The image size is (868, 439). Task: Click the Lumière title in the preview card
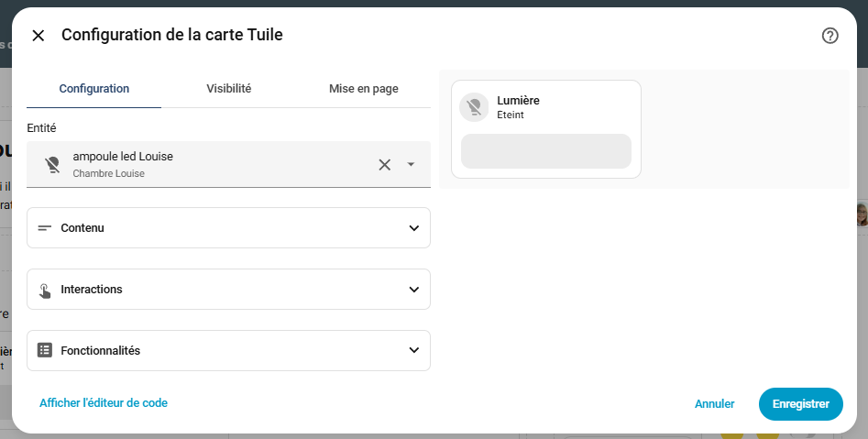[518, 100]
